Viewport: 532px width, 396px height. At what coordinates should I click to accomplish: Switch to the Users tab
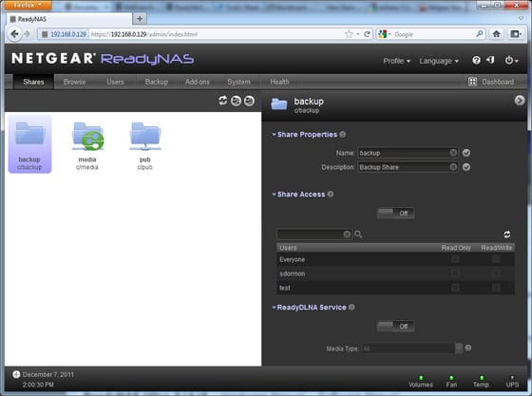[115, 82]
